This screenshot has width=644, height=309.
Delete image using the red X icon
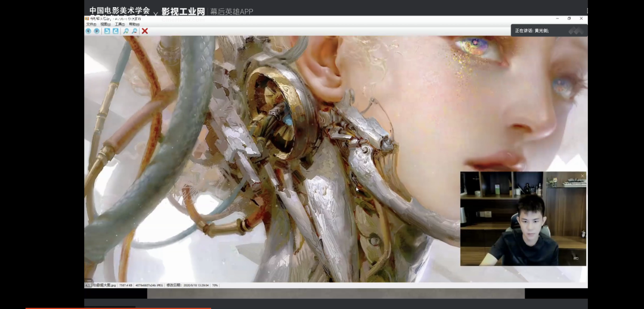coord(145,31)
